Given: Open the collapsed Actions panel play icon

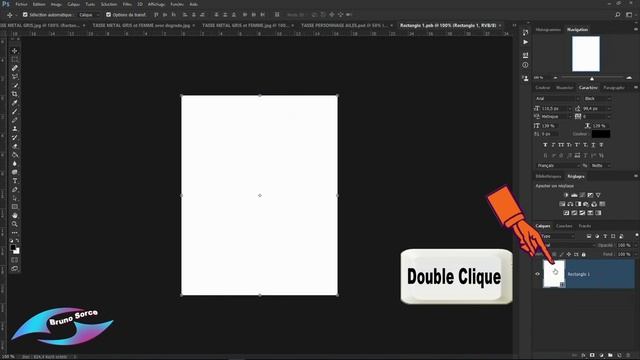Looking at the screenshot, I should coord(526,42).
